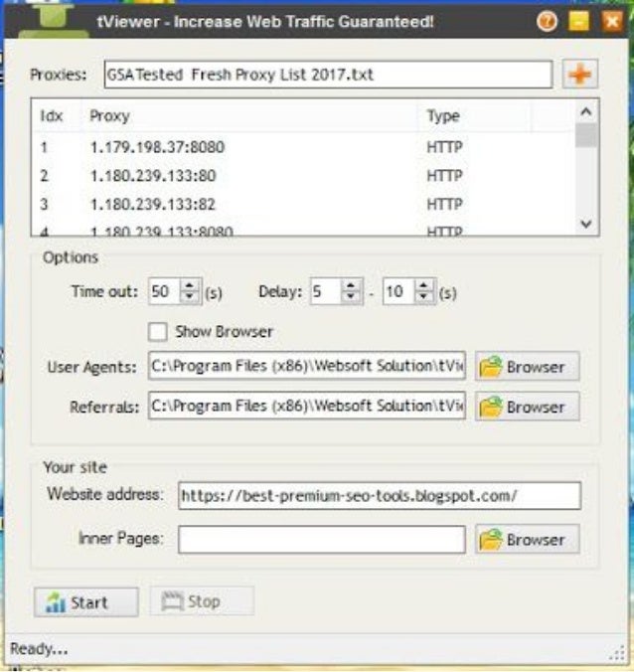Click the HTTP type of proxy row 2

tap(444, 175)
